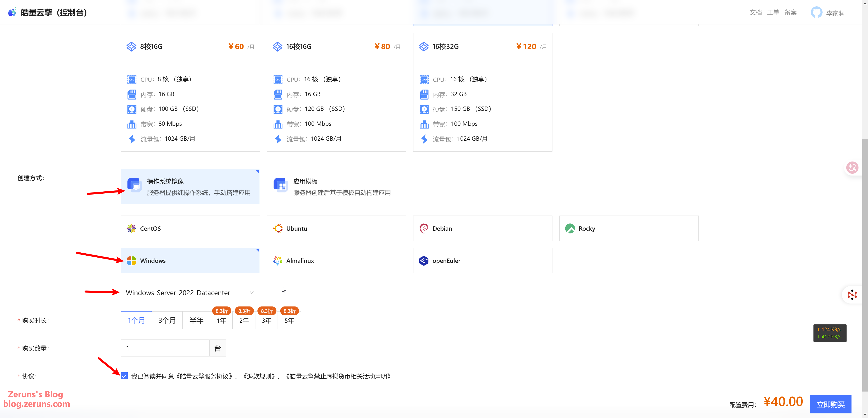Open the translate floating icon on right edge
The width and height of the screenshot is (868, 418).
tap(852, 168)
